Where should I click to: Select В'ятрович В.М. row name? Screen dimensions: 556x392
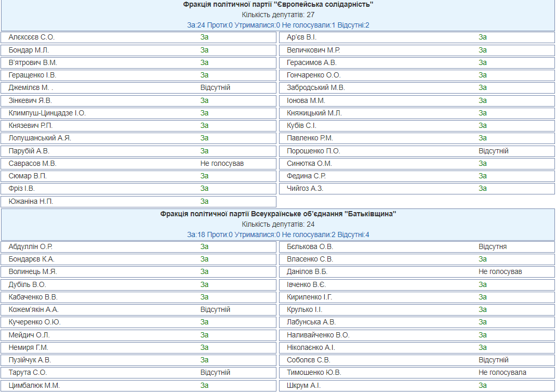tap(33, 62)
